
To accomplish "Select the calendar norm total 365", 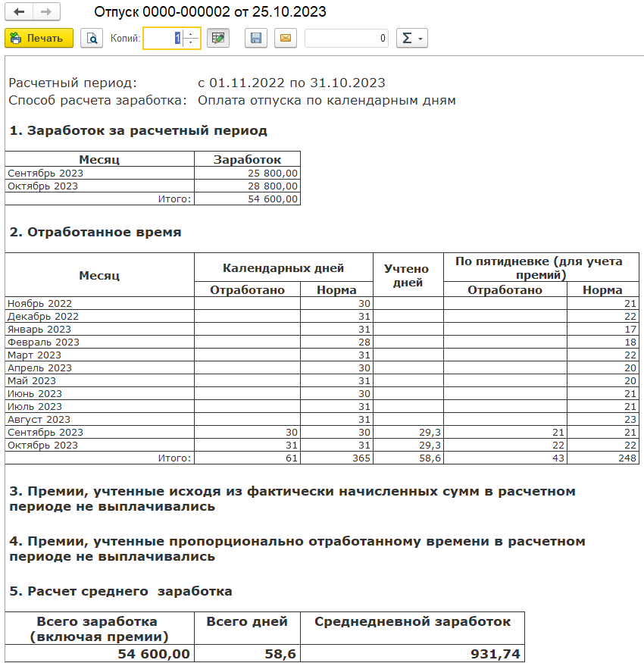I will click(336, 458).
